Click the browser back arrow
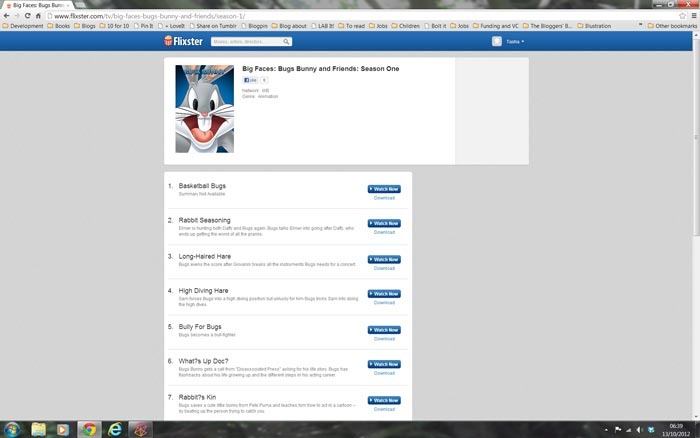The height and width of the screenshot is (438, 700). (6, 16)
